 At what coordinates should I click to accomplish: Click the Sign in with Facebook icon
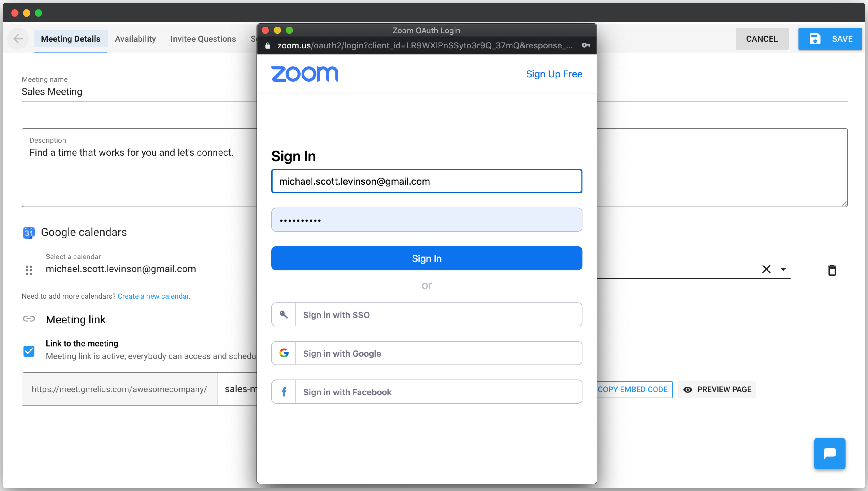284,392
